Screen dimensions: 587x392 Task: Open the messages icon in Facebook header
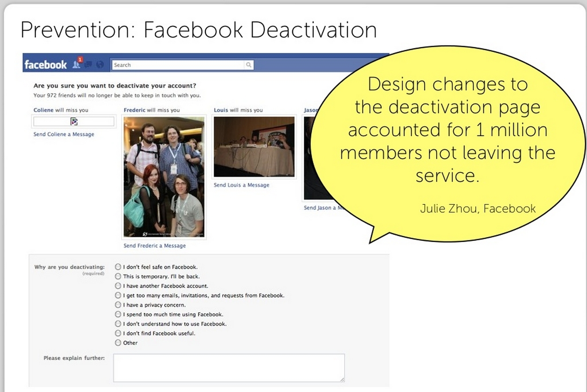(89, 65)
